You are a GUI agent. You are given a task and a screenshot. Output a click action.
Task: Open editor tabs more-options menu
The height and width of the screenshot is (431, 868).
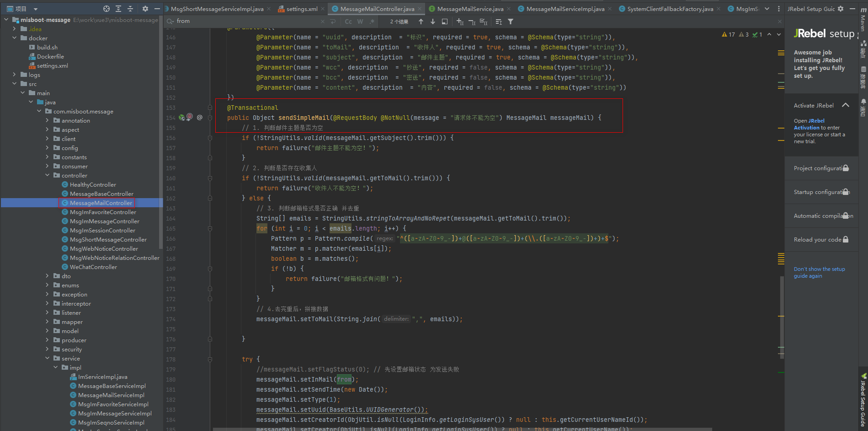tap(779, 9)
